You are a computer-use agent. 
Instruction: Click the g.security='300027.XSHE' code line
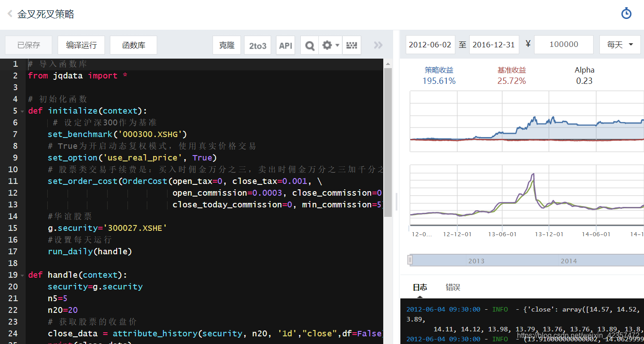107,228
